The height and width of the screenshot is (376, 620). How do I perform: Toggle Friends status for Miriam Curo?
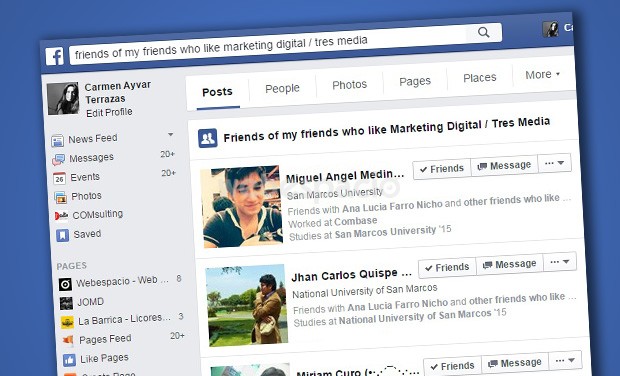452,366
